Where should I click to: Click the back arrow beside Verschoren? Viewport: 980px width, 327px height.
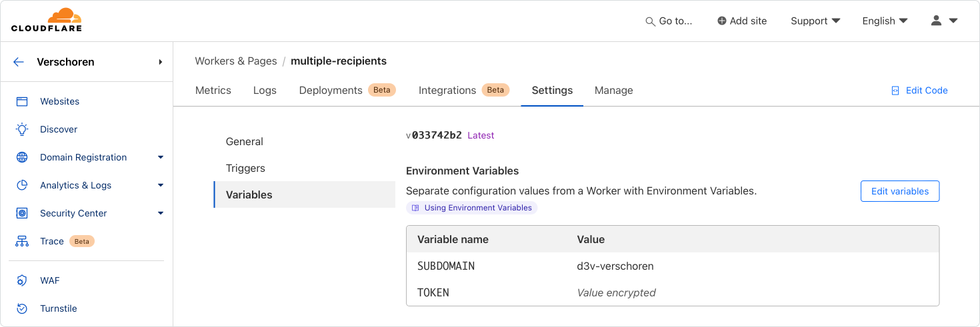coord(19,62)
